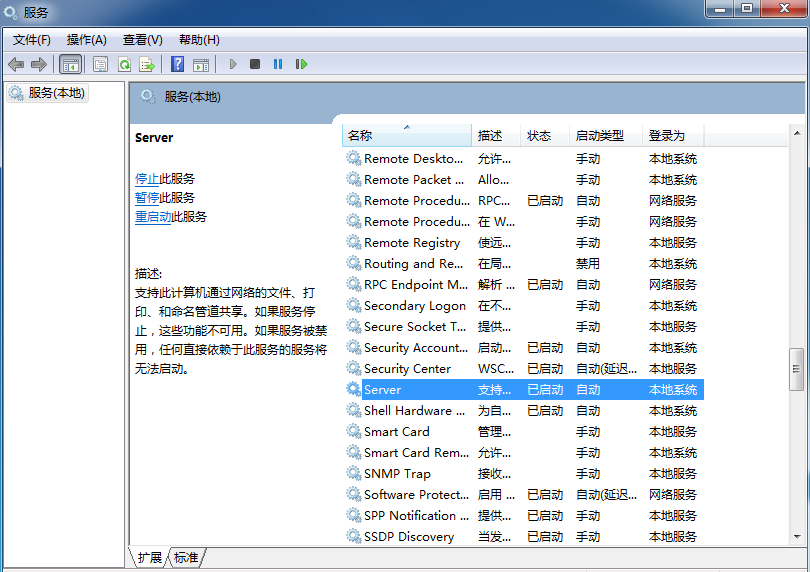Image resolution: width=810 pixels, height=572 pixels.
Task: Select the Security Center service name
Action: pos(407,368)
